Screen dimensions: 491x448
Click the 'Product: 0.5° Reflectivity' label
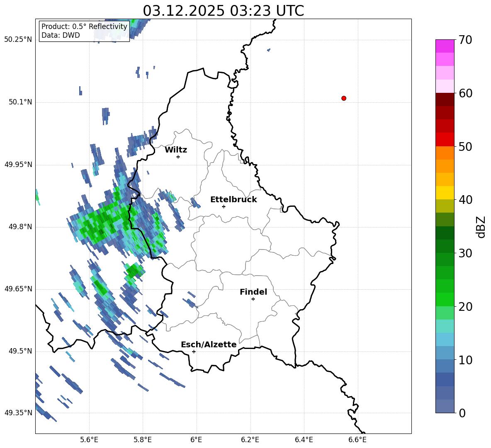[84, 26]
